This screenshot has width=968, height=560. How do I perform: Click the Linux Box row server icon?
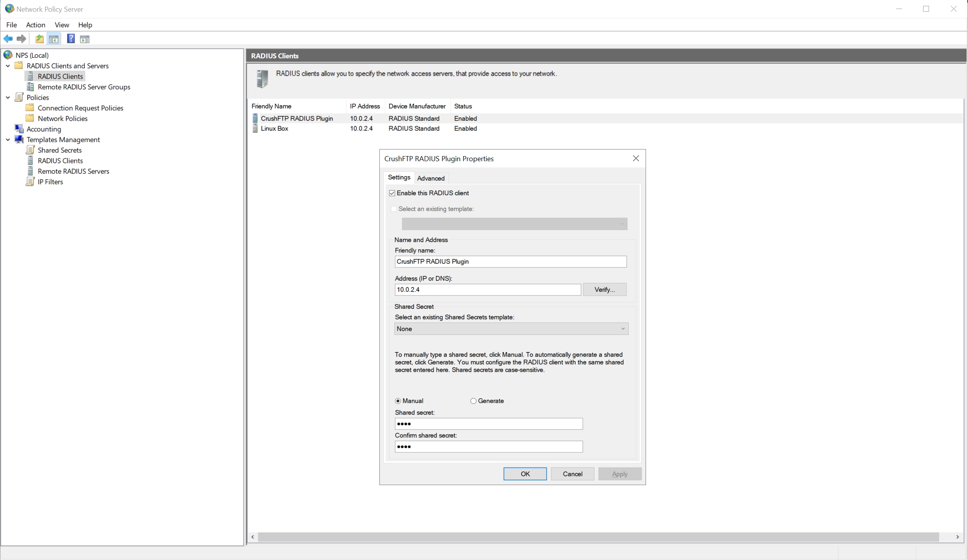pyautogui.click(x=255, y=128)
